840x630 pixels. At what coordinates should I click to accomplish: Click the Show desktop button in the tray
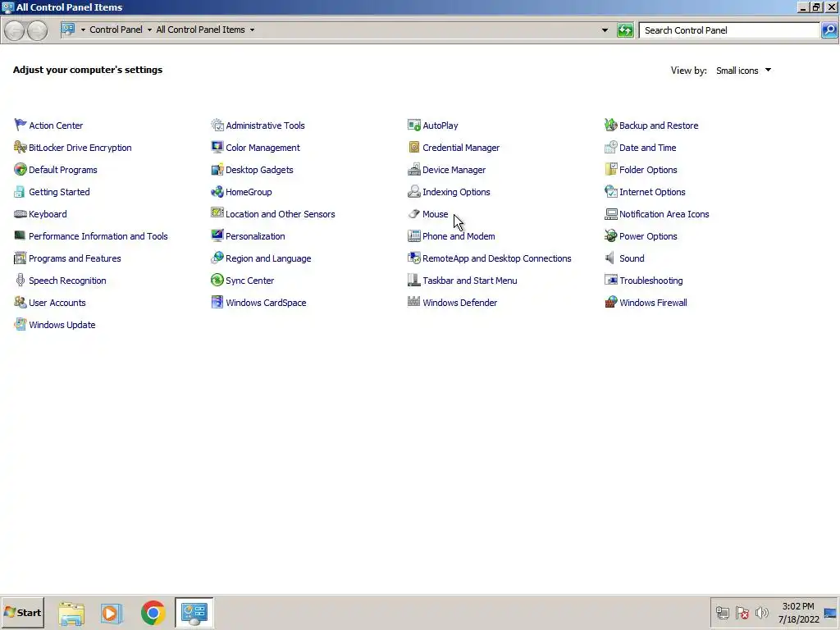tap(831, 612)
